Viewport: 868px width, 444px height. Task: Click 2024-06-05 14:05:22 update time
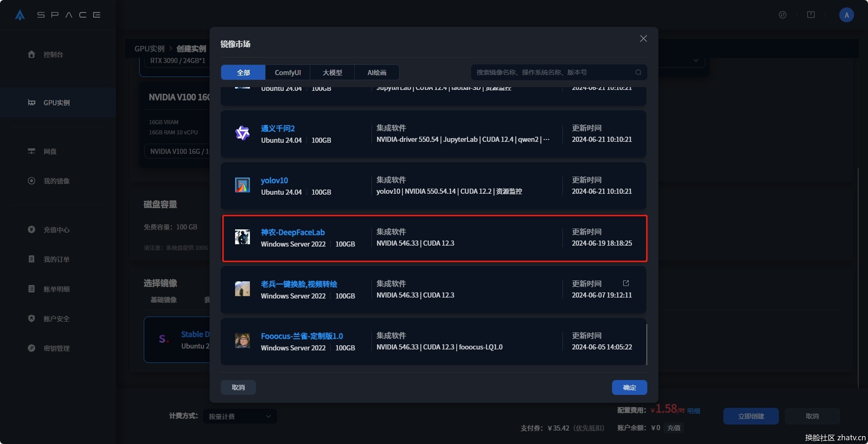(602, 347)
